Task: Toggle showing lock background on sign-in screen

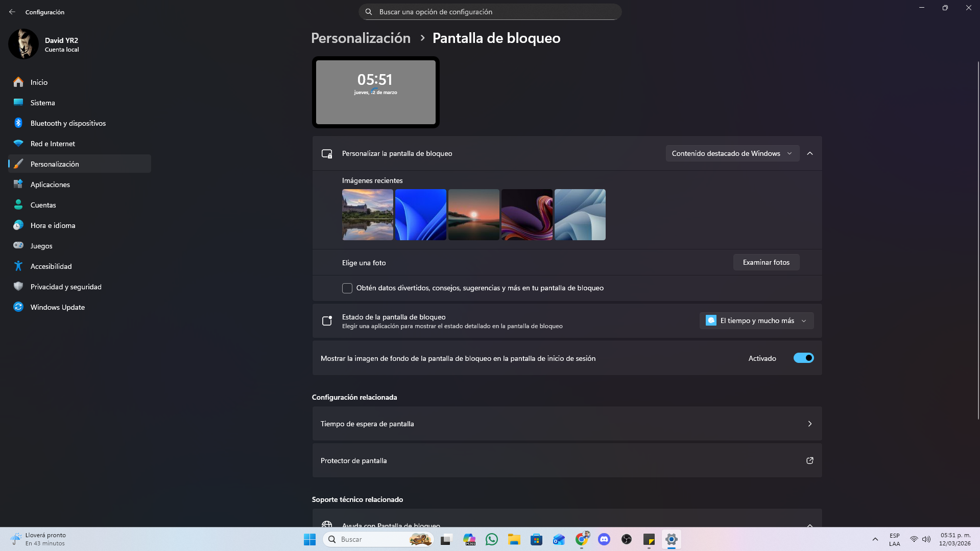Action: (803, 358)
